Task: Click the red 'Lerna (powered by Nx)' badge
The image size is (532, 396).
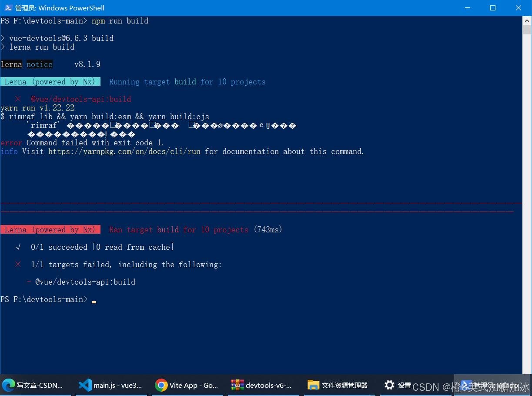Action: (50, 230)
